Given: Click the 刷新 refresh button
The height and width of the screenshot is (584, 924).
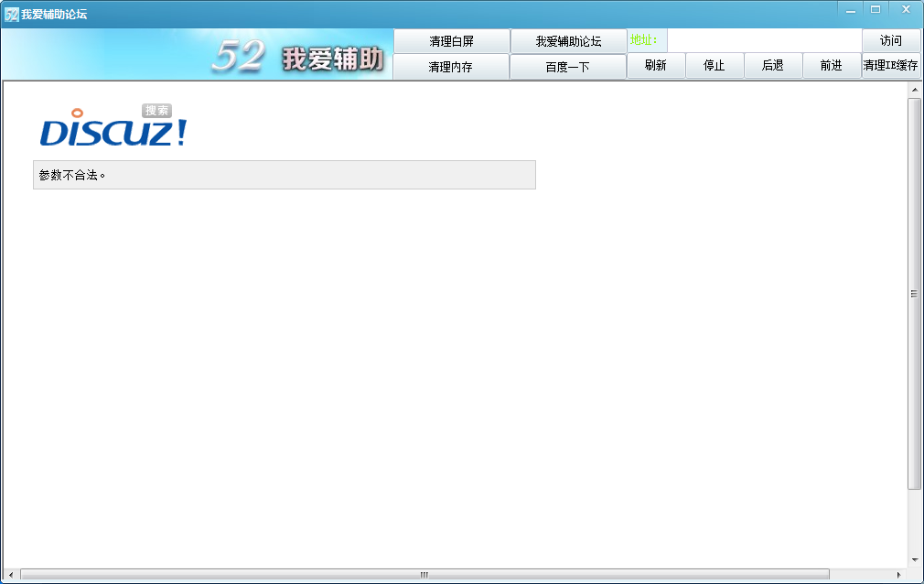Looking at the screenshot, I should 656,66.
